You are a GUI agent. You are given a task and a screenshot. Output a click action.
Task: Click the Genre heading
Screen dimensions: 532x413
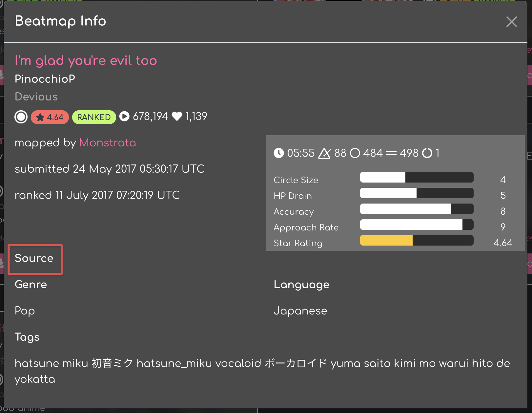tap(31, 285)
